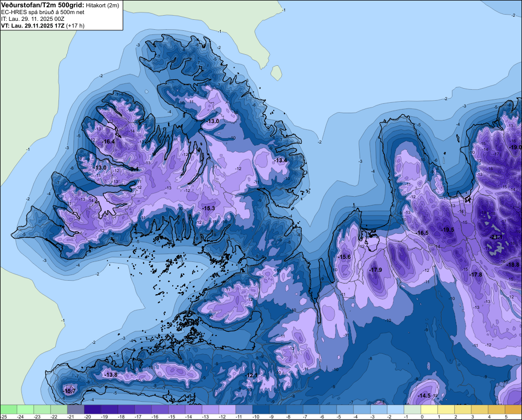Viewport: 522px width, 420px height.
Task: Click the VT: Lau. 29.11.2025 17Z valid time
Action: (32, 26)
